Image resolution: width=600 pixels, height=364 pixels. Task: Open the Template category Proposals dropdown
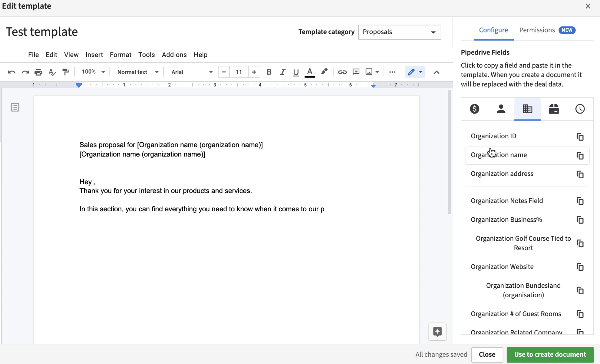400,32
